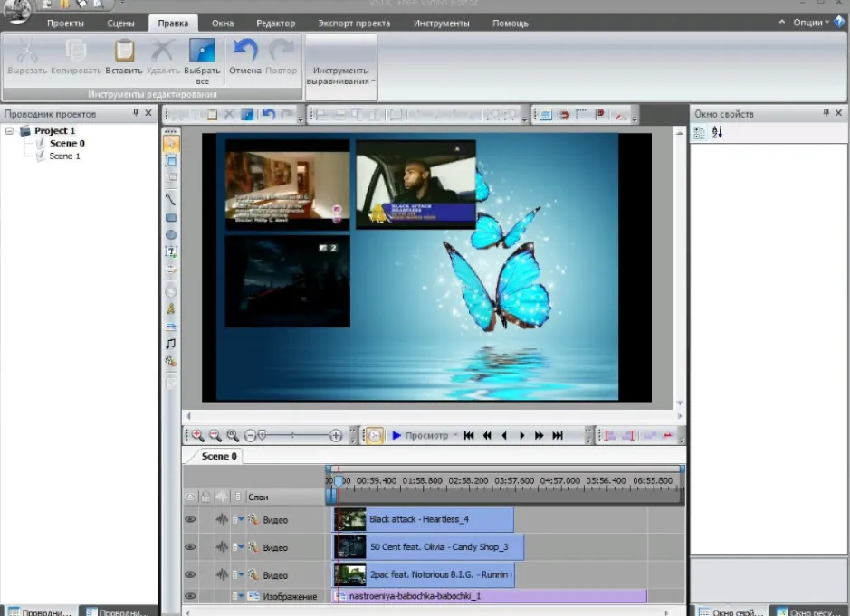The width and height of the screenshot is (850, 616).
Task: Select the ellipse shape tool
Action: coord(171,234)
